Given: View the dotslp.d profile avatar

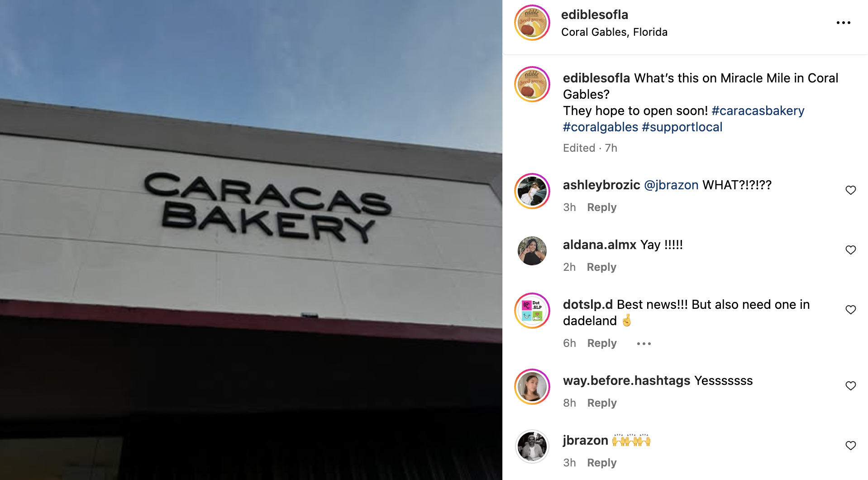Looking at the screenshot, I should point(532,311).
